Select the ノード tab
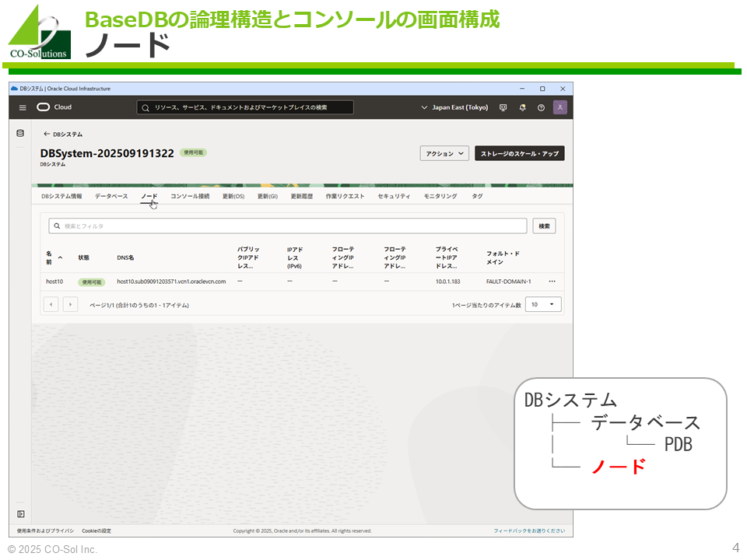 [x=149, y=196]
